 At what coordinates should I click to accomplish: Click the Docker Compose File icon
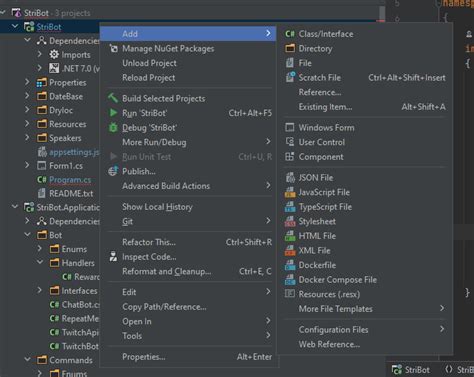tap(290, 280)
